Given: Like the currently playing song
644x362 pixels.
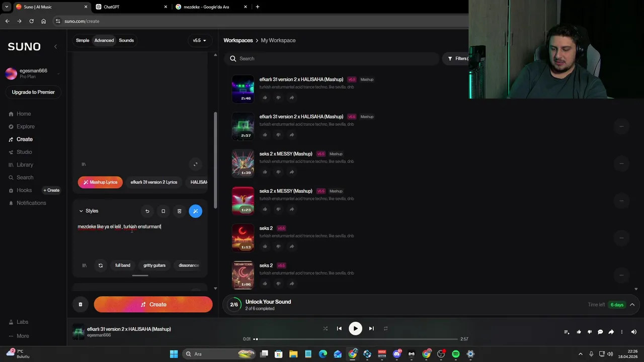Looking at the screenshot, I should [579, 332].
